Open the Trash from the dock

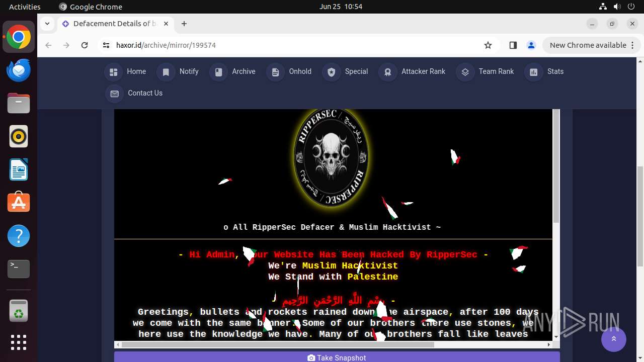[x=19, y=310]
